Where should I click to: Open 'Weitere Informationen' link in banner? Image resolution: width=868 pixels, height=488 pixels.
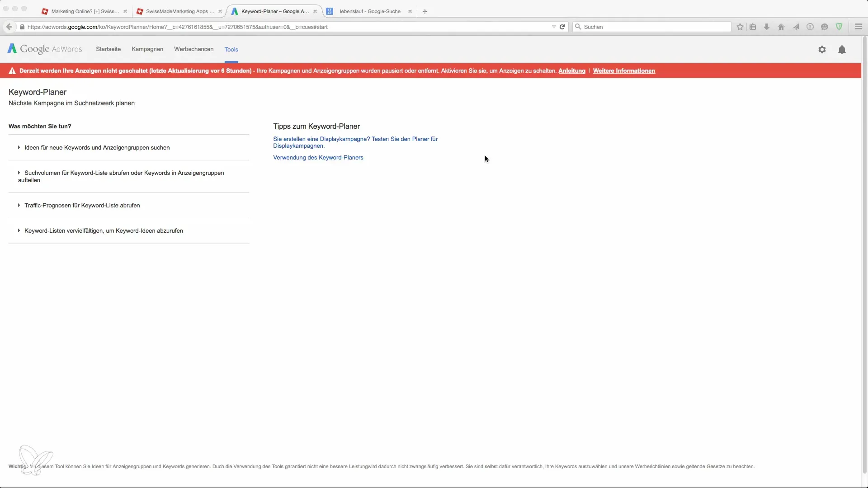[624, 71]
